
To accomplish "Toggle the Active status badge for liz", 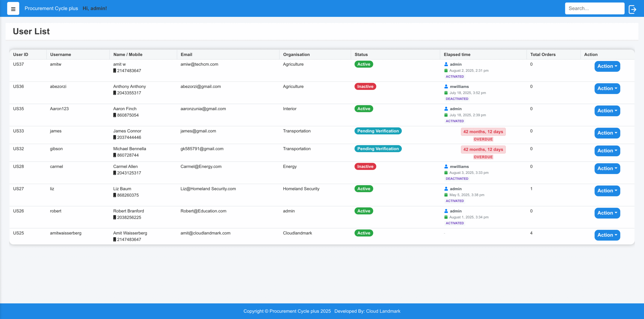I will point(363,189).
